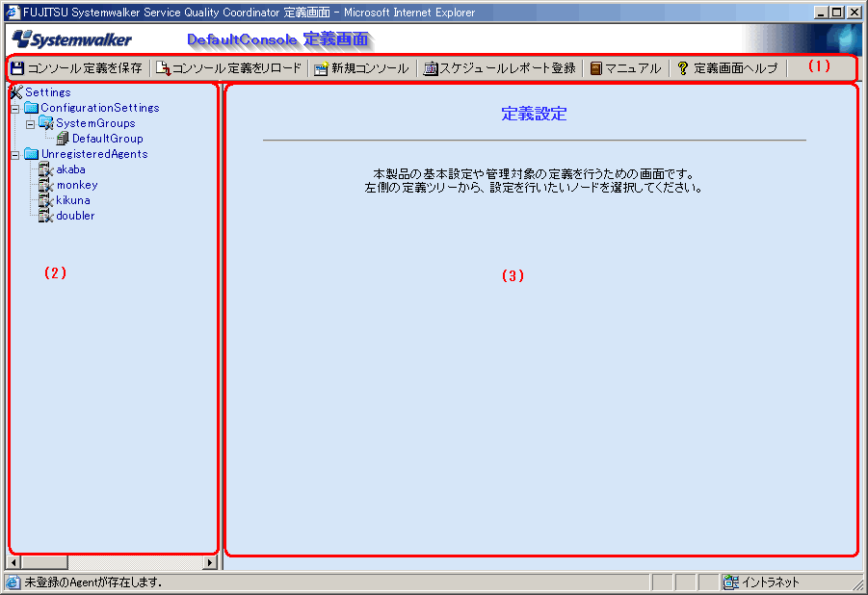Click the tree pane scroll left arrow
This screenshot has height=595, width=868.
click(13, 562)
